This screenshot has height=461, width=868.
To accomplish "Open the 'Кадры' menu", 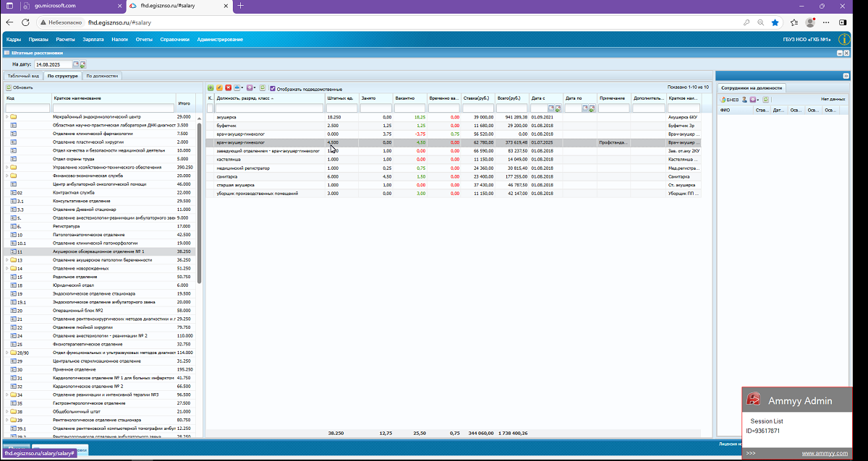I will pos(14,39).
